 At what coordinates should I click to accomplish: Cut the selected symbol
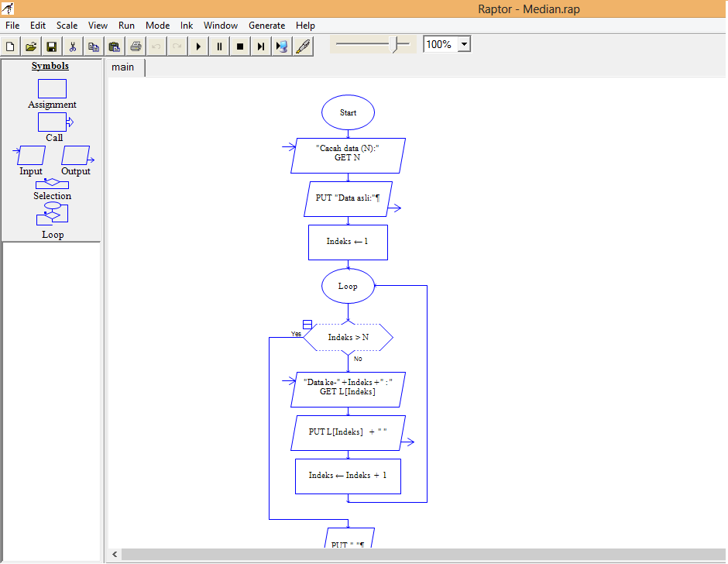point(72,46)
